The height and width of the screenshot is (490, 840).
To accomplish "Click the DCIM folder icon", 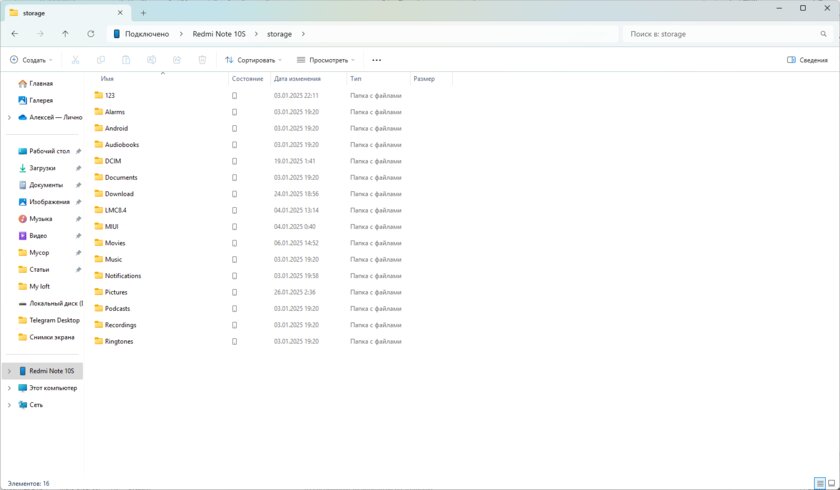I will (99, 161).
